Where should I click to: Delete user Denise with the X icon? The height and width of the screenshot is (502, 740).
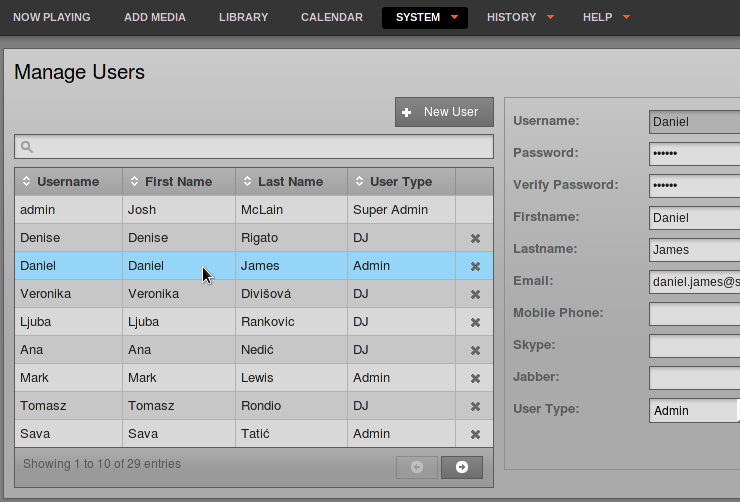click(475, 238)
